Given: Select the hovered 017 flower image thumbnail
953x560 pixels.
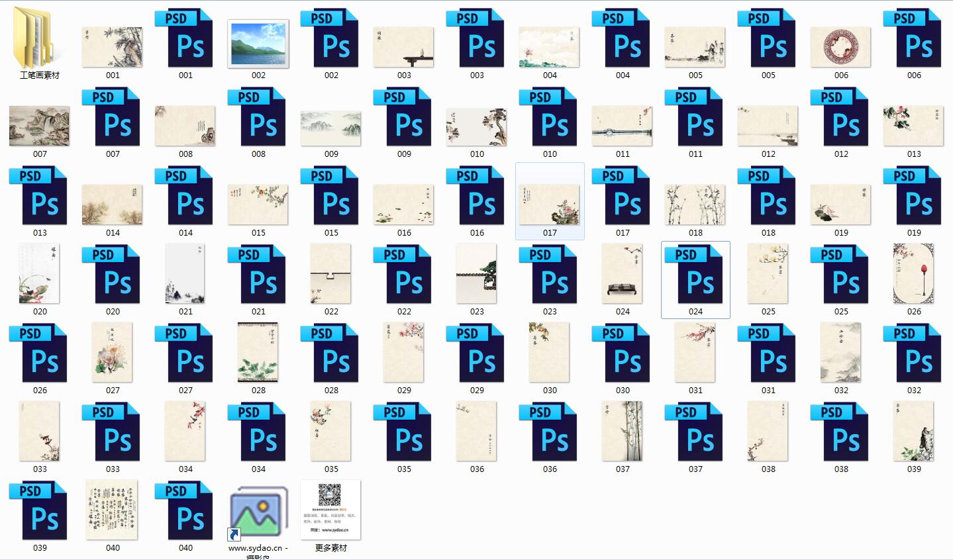Looking at the screenshot, I should [550, 205].
